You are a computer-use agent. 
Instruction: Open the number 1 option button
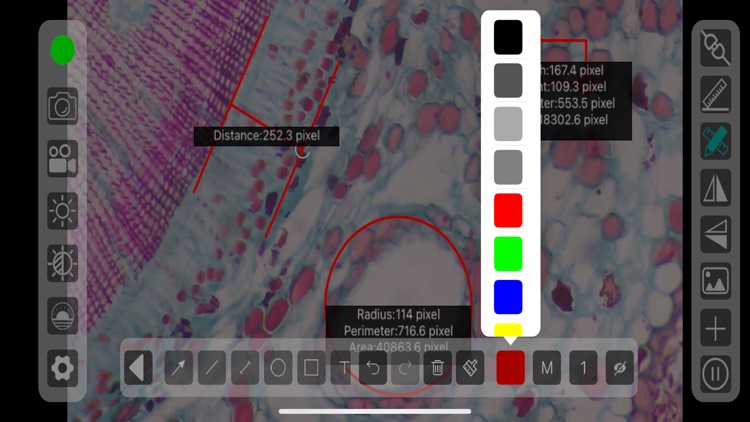point(583,367)
